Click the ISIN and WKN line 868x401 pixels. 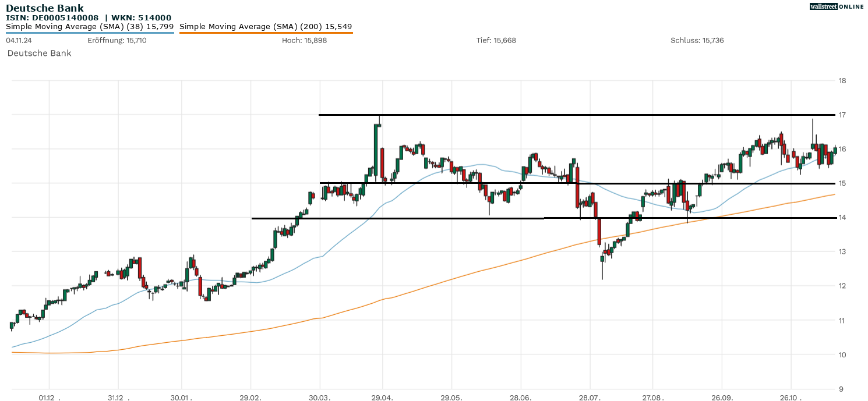coord(89,17)
